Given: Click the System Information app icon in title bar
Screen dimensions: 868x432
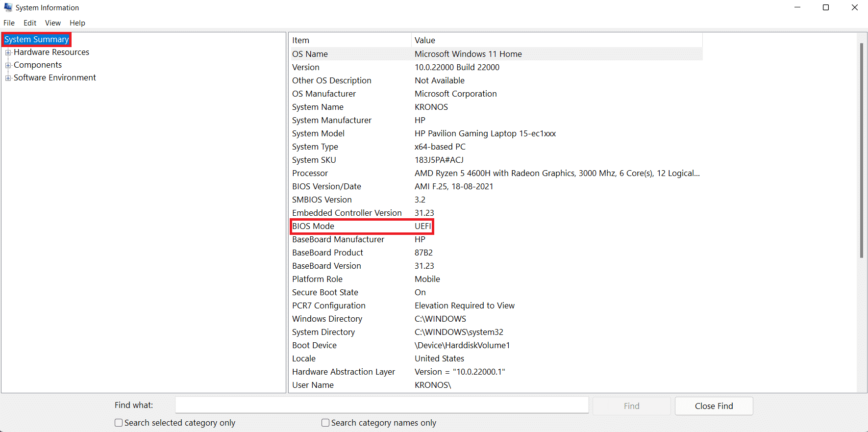Looking at the screenshot, I should [8, 7].
